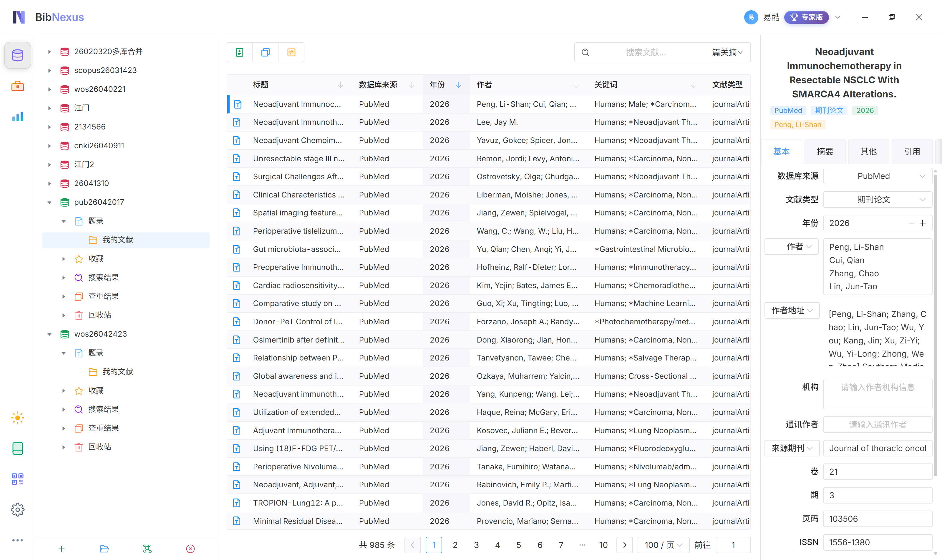Switch to the 基本 tab
942x560 pixels.
coord(781,152)
